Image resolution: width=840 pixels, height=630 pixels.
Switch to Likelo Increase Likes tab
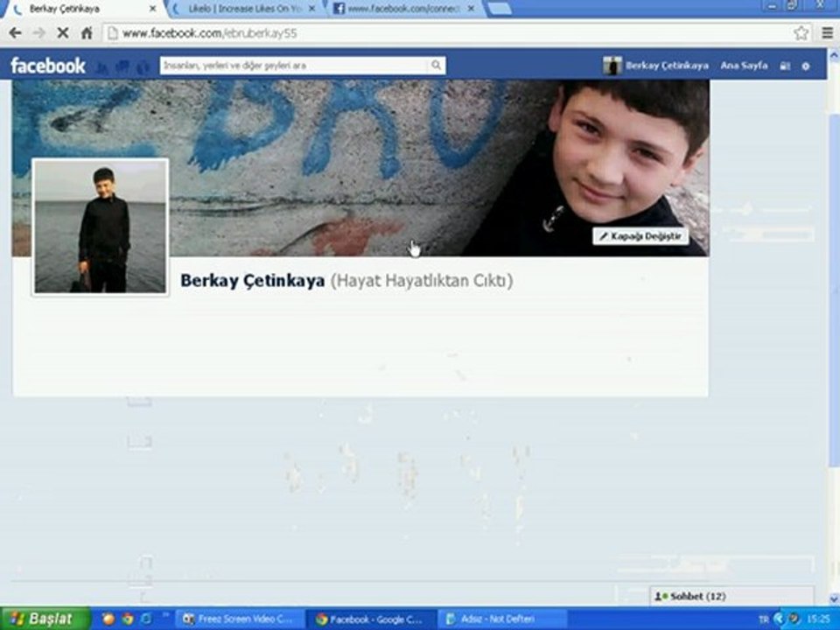245,9
